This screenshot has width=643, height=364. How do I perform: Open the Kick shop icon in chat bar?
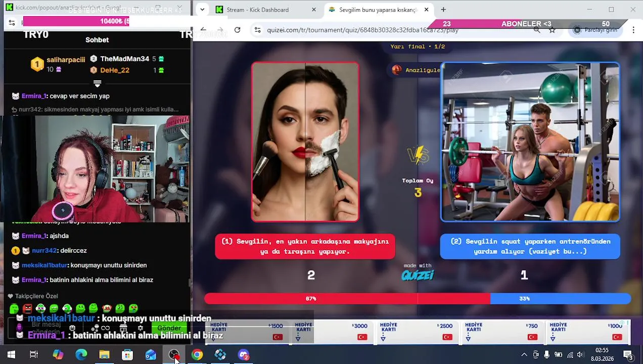pyautogui.click(x=123, y=328)
